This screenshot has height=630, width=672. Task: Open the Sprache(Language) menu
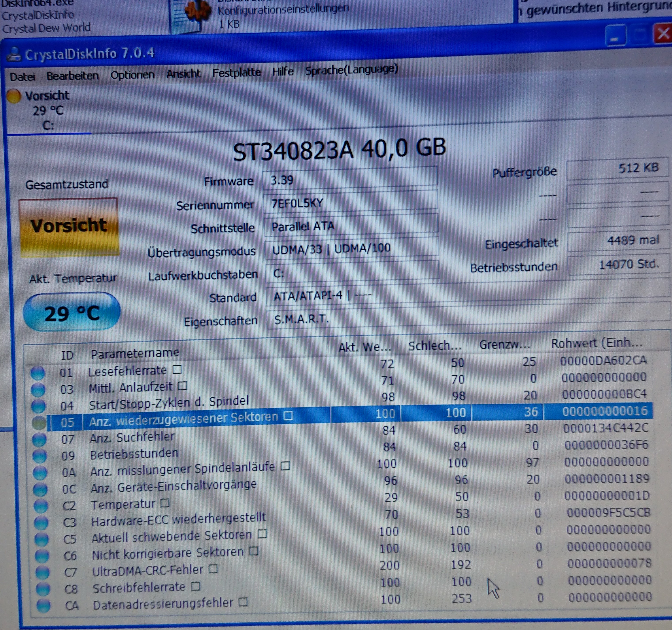coord(351,70)
